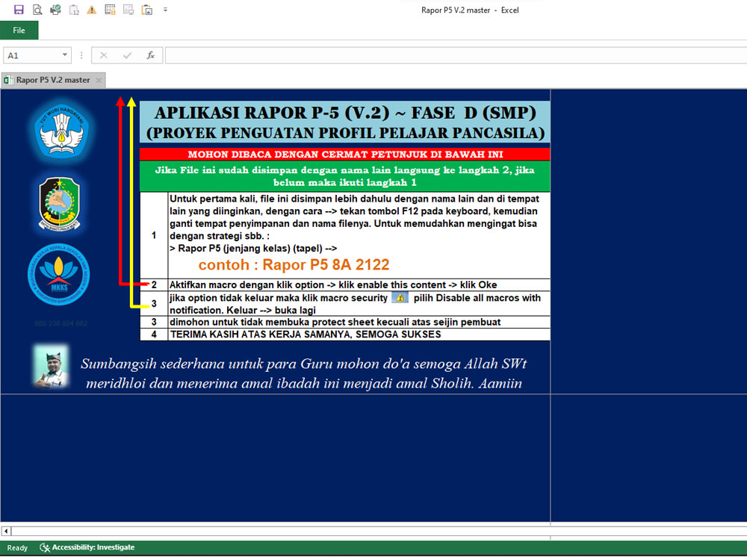Click the author's photo thumbnail
Screen dimensions: 747x560
[x=51, y=366]
